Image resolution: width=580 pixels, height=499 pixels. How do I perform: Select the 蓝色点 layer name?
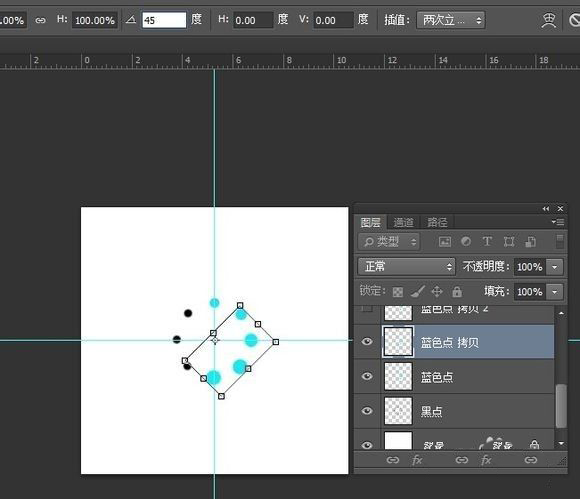pyautogui.click(x=437, y=377)
